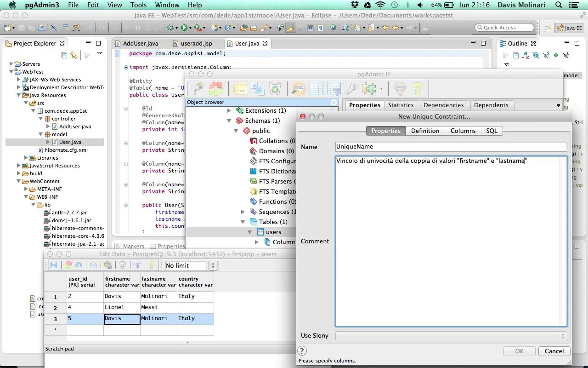Click the pgAdmin maintenance wrench icon
The image size is (588, 368).
[x=351, y=88]
